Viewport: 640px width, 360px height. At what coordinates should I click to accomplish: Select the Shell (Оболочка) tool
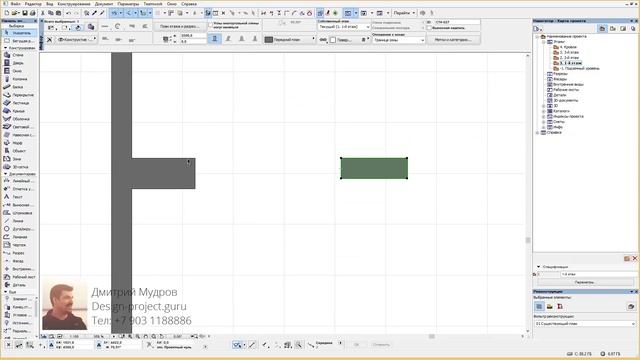point(18,119)
